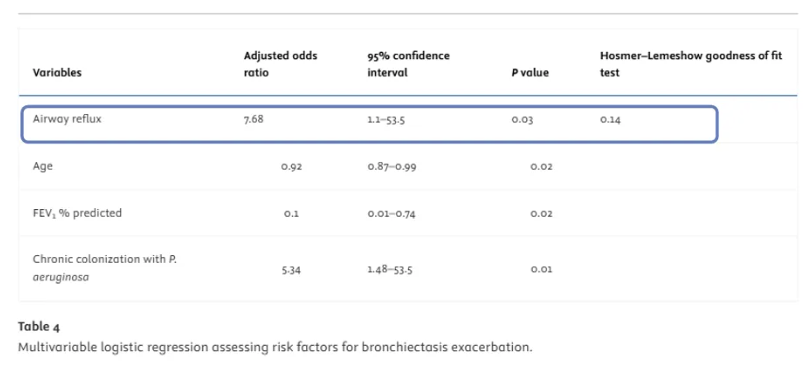Viewport: 810px width, 365px height.
Task: Select the Airway reflux row label
Action: click(x=67, y=119)
